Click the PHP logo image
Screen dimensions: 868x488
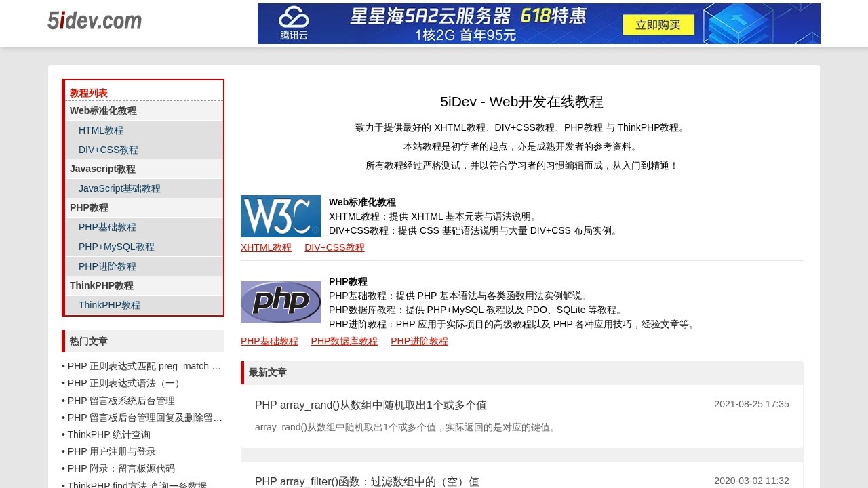tap(281, 302)
